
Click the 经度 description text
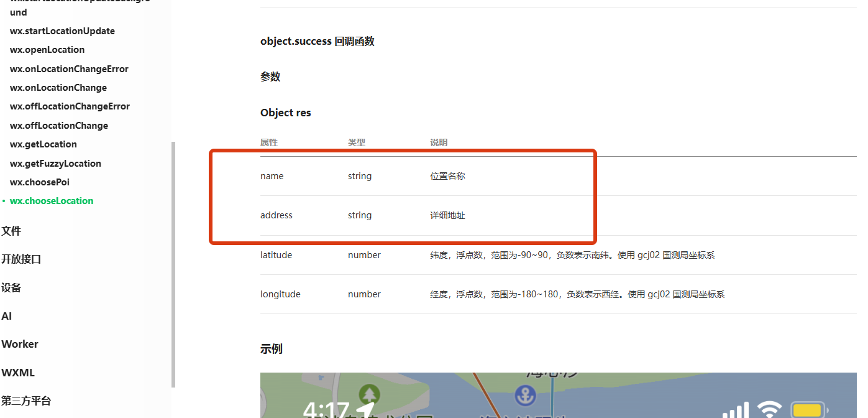(x=577, y=294)
